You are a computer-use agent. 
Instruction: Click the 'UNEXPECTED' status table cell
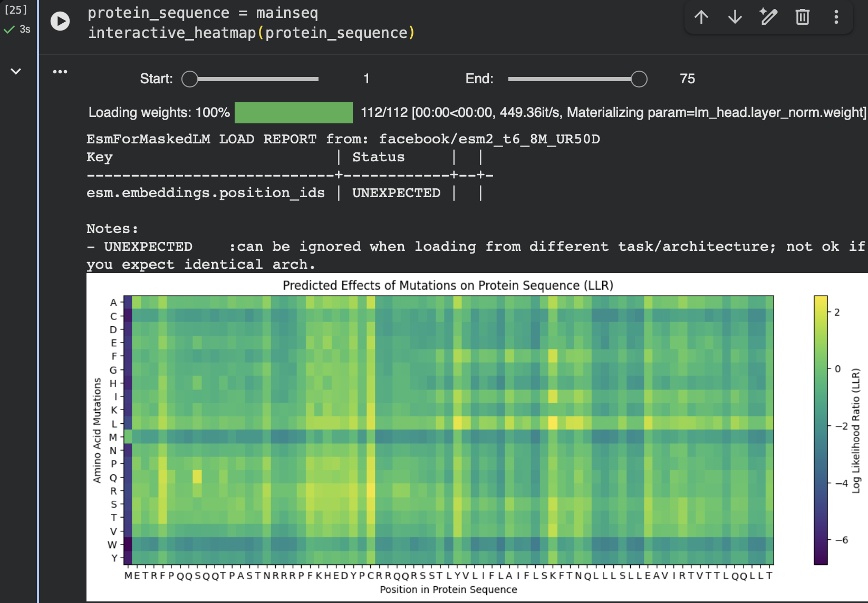click(x=396, y=193)
